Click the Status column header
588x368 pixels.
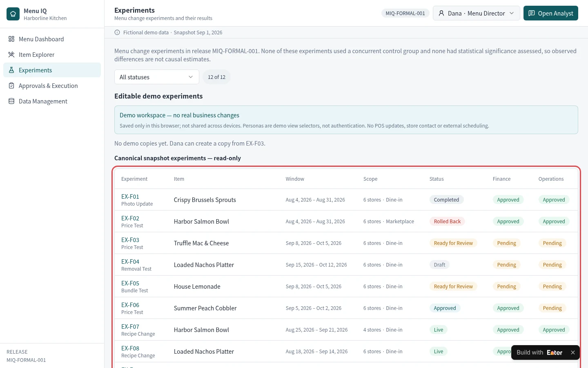tap(437, 179)
